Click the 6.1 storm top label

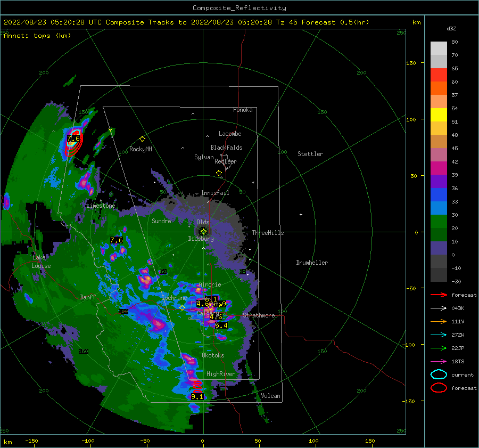click(x=211, y=299)
